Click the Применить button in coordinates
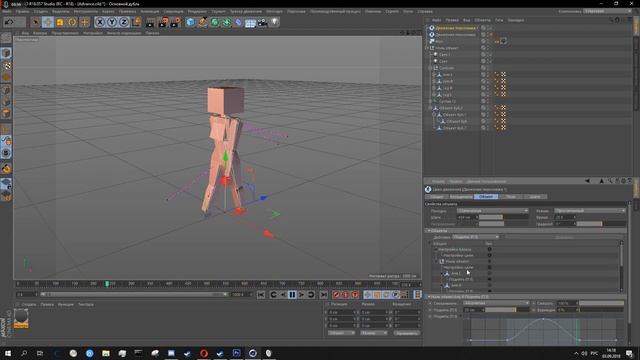 point(407,333)
